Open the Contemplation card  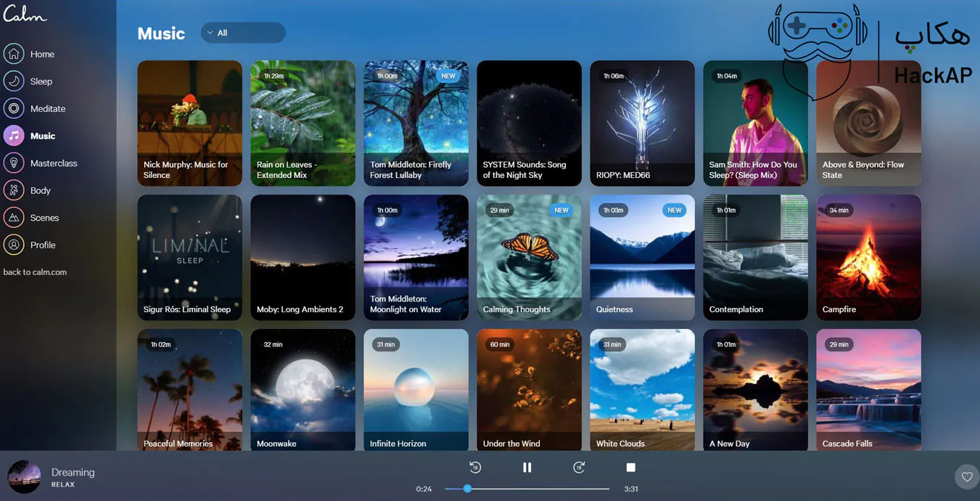click(756, 258)
